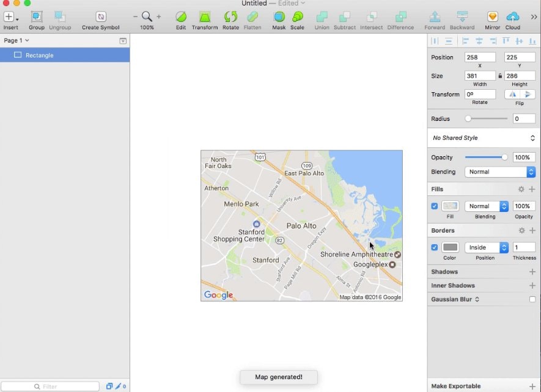The height and width of the screenshot is (392, 541).
Task: Add a new border
Action: 532,230
